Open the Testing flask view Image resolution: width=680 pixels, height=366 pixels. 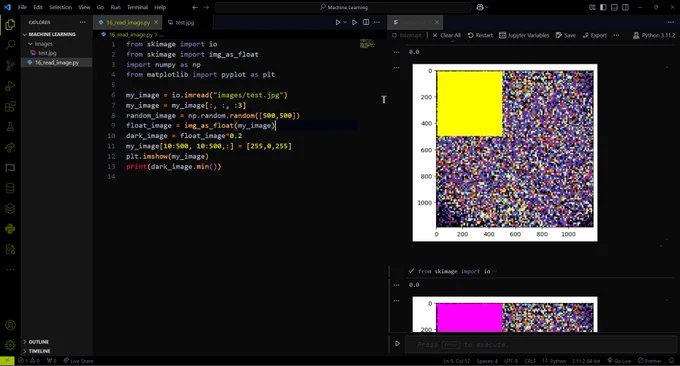10,127
